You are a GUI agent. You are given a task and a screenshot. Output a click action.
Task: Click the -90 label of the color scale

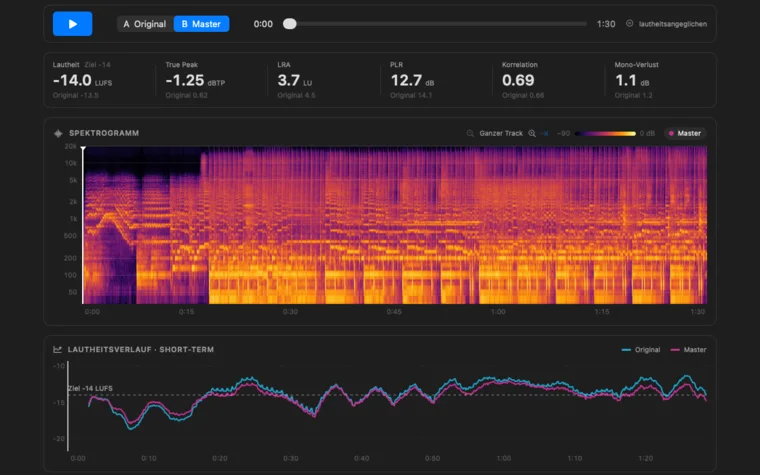[x=563, y=133]
